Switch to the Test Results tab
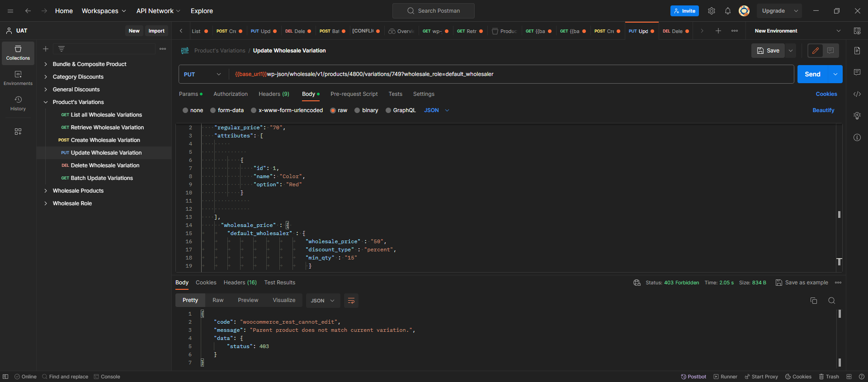Image resolution: width=868 pixels, height=382 pixels. pos(280,283)
